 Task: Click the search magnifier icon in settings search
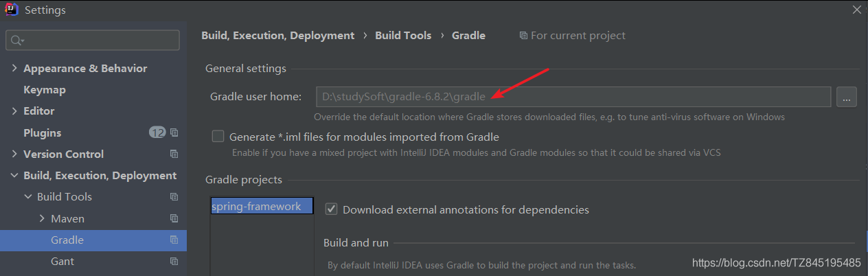click(x=18, y=41)
